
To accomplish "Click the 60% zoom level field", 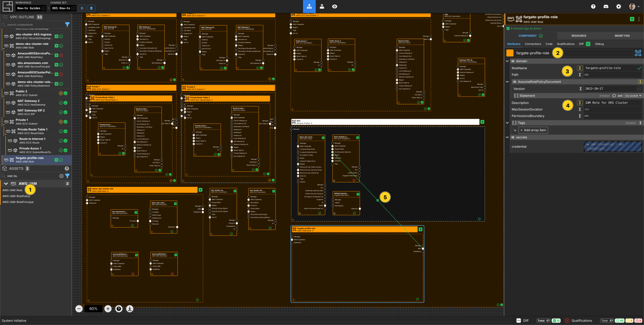I will click(x=93, y=309).
